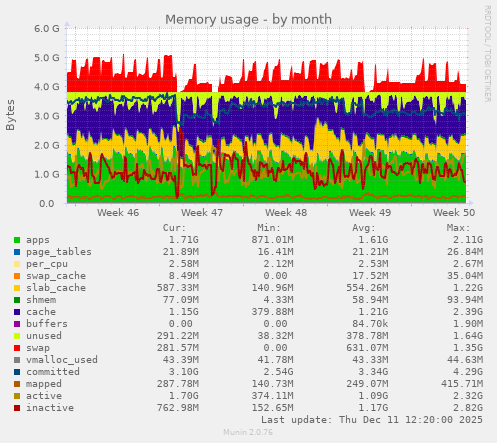
Task: Click the dark green shmem swatch
Action: click(17, 300)
